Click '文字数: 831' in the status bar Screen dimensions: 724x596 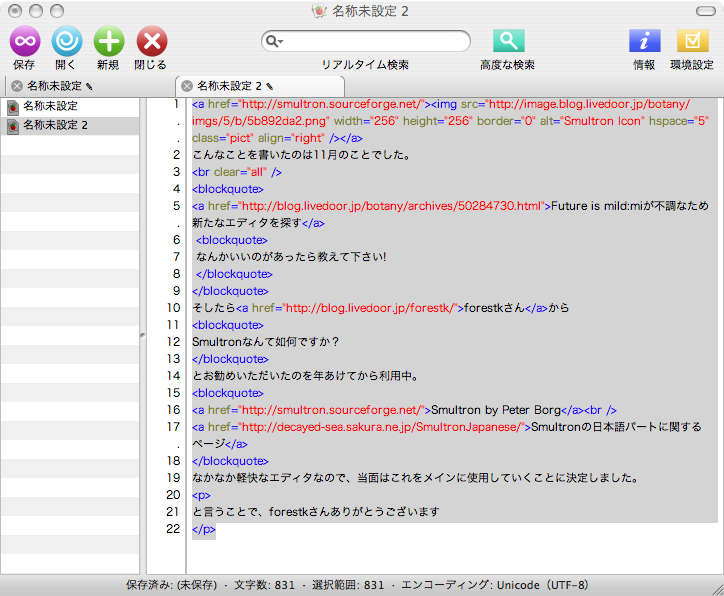pos(264,585)
